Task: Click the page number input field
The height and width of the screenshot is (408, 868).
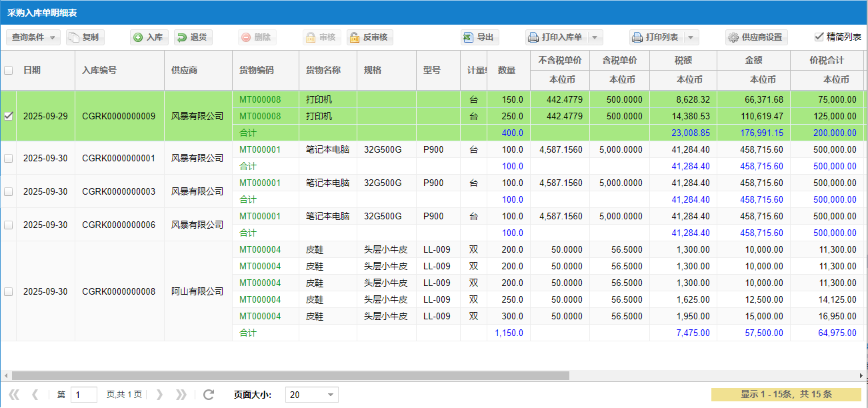Action: [83, 395]
